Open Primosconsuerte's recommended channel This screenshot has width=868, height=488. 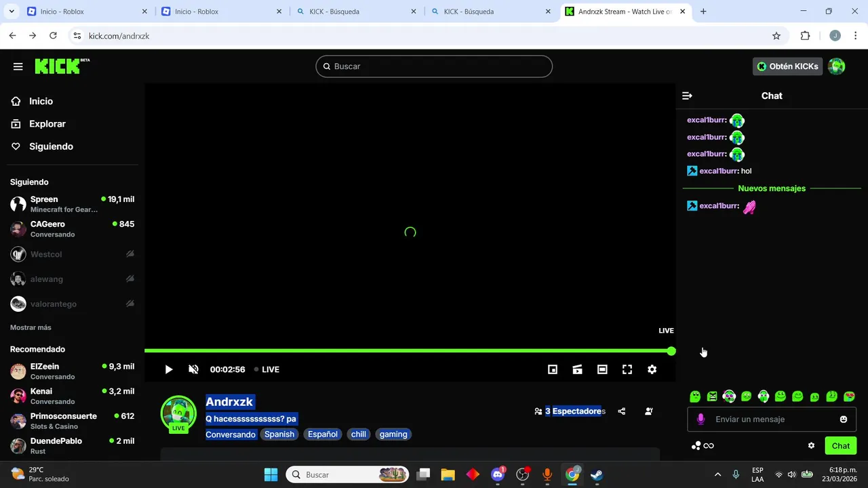coord(73,421)
